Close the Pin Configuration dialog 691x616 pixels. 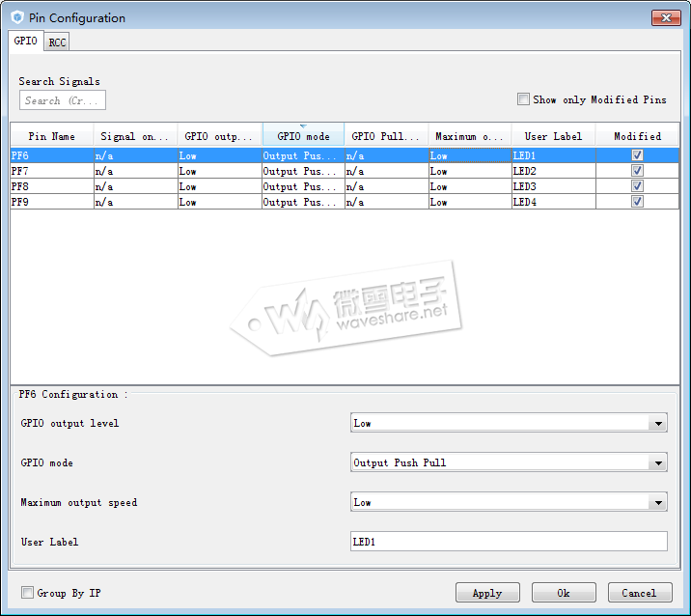tap(665, 17)
